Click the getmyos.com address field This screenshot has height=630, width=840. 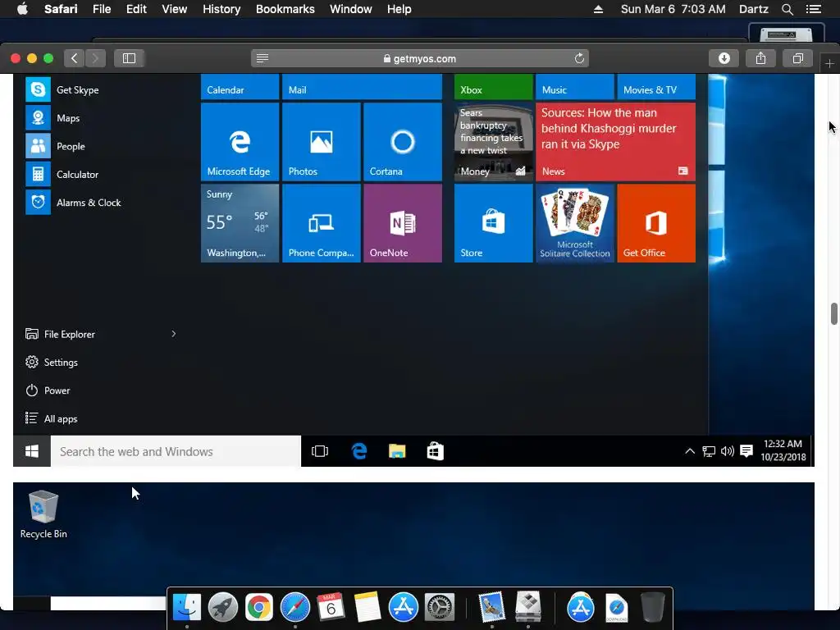[419, 58]
